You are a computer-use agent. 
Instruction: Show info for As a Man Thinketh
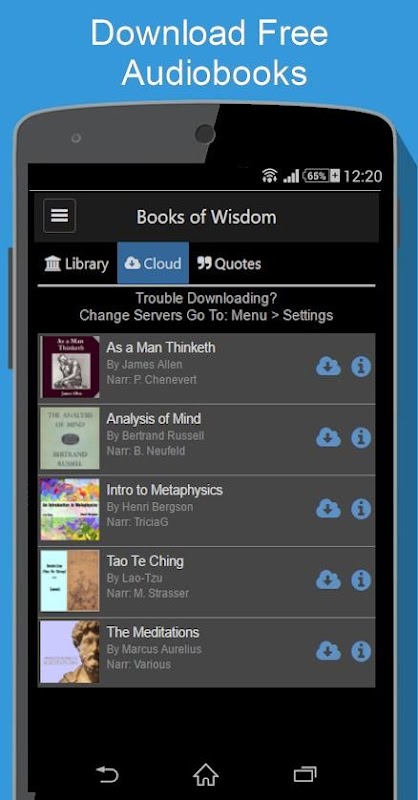(x=361, y=367)
